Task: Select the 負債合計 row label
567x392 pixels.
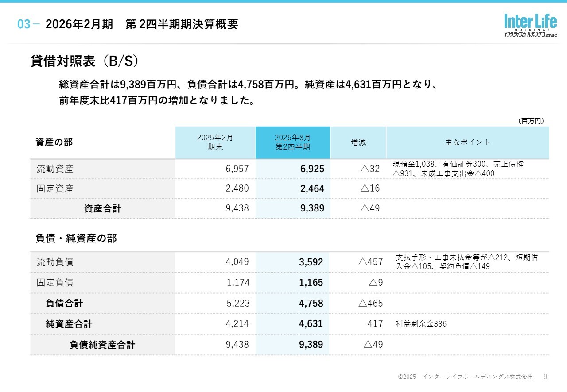Action: pyautogui.click(x=64, y=304)
